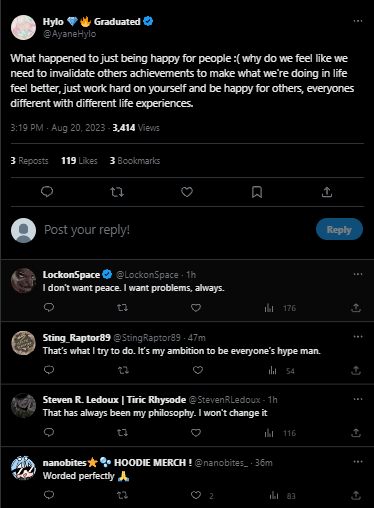The width and height of the screenshot is (374, 508).
Task: Like the main post by Hylo
Action: tap(187, 192)
